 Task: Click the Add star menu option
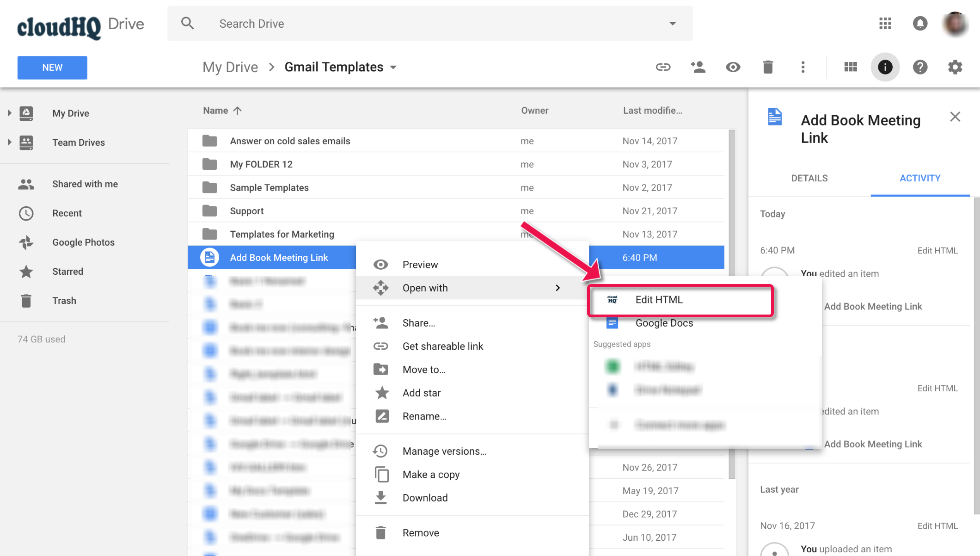click(x=421, y=392)
